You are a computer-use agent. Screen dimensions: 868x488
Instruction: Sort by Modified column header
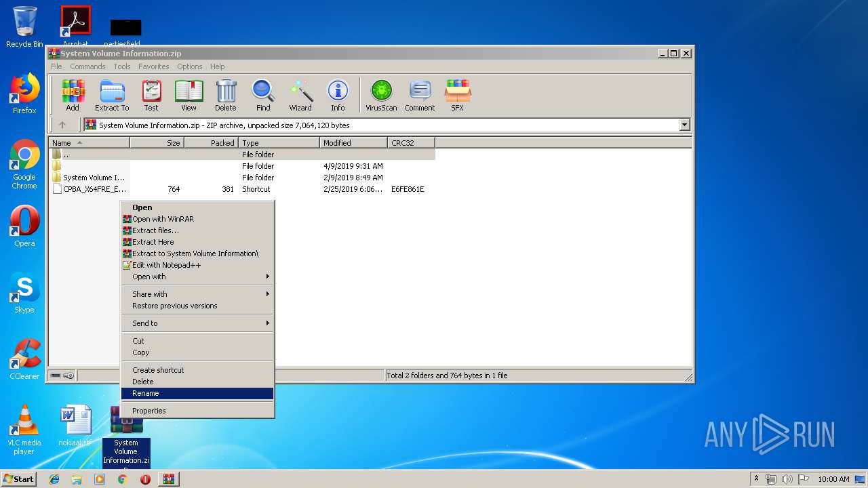pos(353,143)
